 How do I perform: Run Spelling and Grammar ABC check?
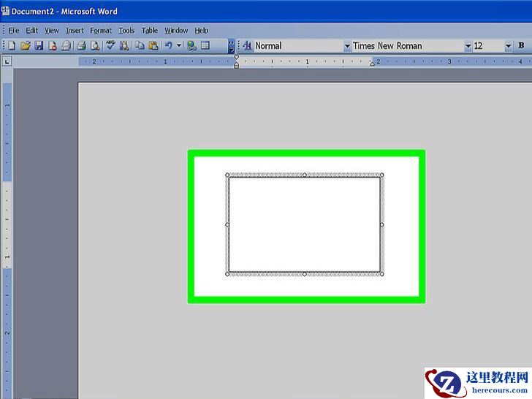(x=110, y=45)
